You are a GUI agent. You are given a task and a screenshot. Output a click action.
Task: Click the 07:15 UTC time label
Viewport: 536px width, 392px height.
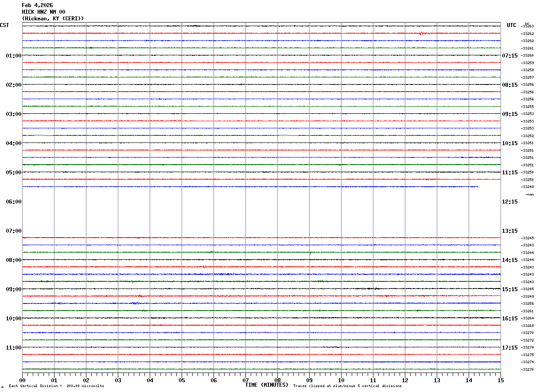click(x=509, y=56)
